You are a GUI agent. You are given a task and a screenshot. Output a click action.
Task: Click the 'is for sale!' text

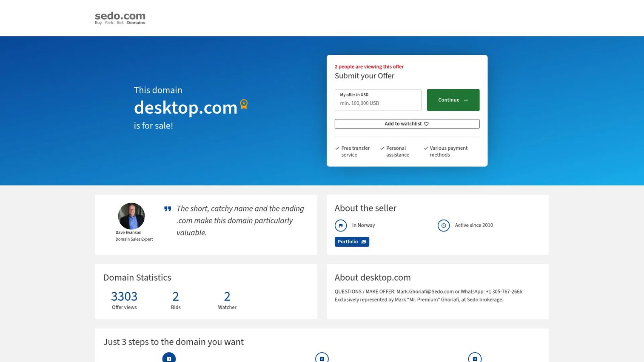[153, 125]
